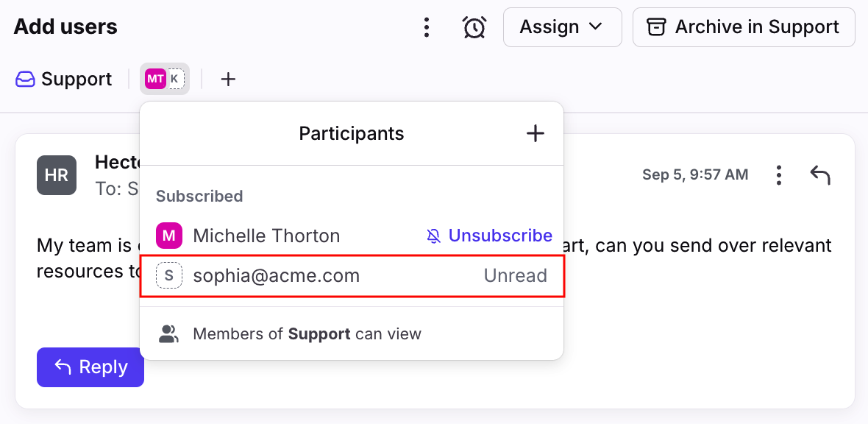Click the people group icon in the Participants popup footer

[169, 333]
